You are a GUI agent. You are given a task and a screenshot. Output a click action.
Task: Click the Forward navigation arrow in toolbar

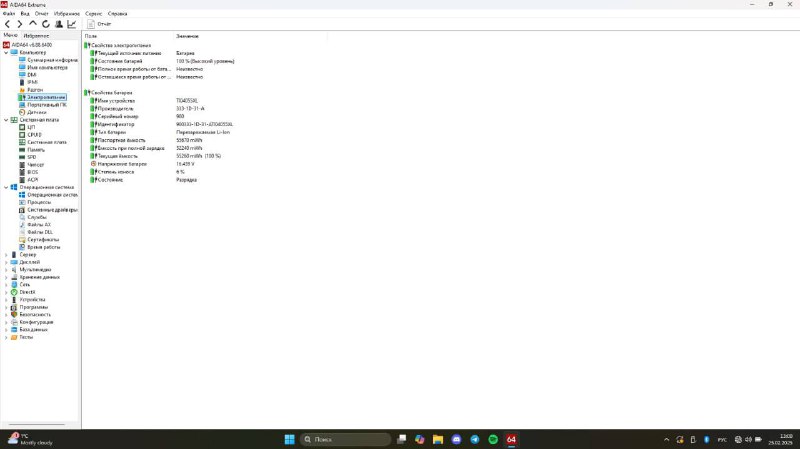click(20, 23)
